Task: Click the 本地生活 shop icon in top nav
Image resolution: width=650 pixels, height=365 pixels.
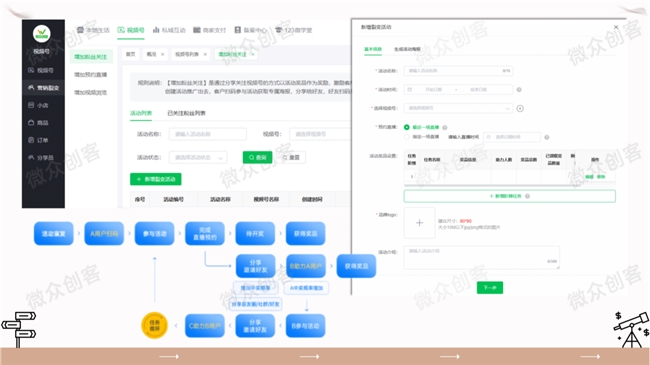Action: 80,30
